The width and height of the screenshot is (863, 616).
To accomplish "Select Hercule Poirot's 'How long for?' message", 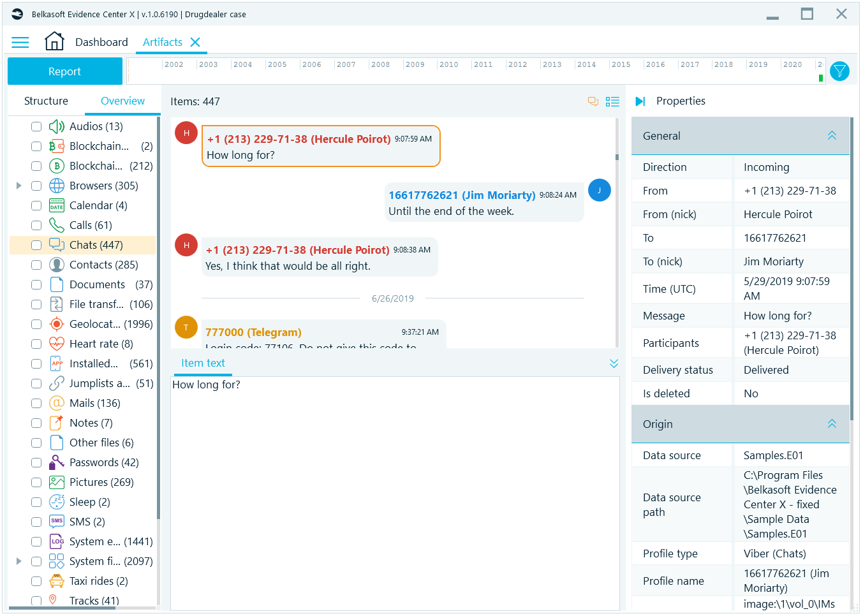I will pyautogui.click(x=321, y=146).
